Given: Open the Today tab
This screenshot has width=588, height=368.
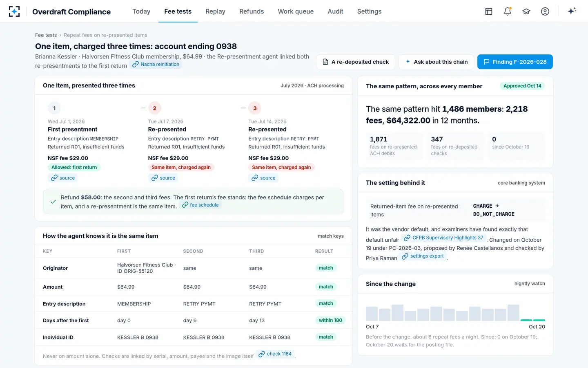Looking at the screenshot, I should pos(141,11).
